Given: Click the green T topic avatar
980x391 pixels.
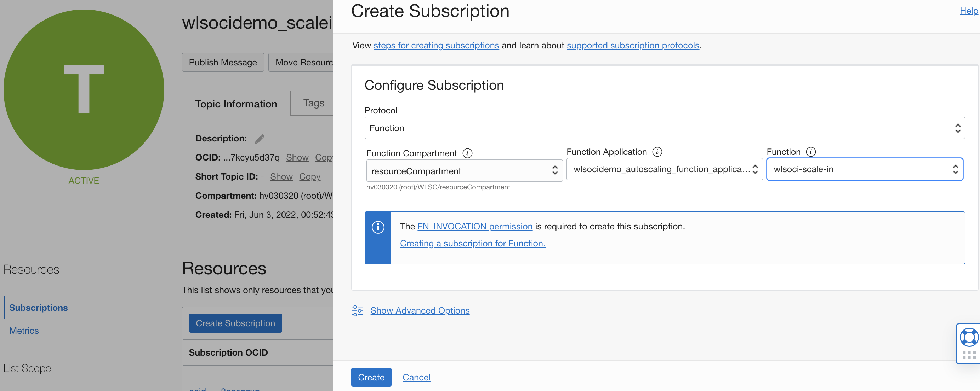Looking at the screenshot, I should [x=84, y=90].
